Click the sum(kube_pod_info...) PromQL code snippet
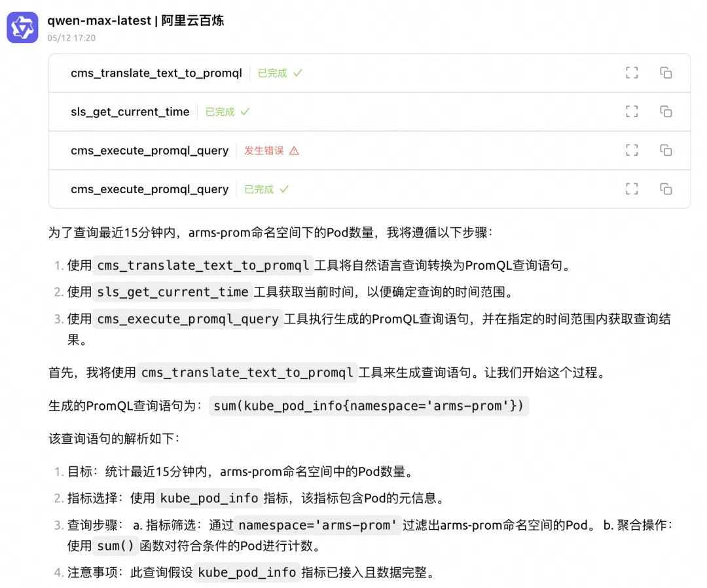This screenshot has height=588, width=707. click(x=369, y=406)
